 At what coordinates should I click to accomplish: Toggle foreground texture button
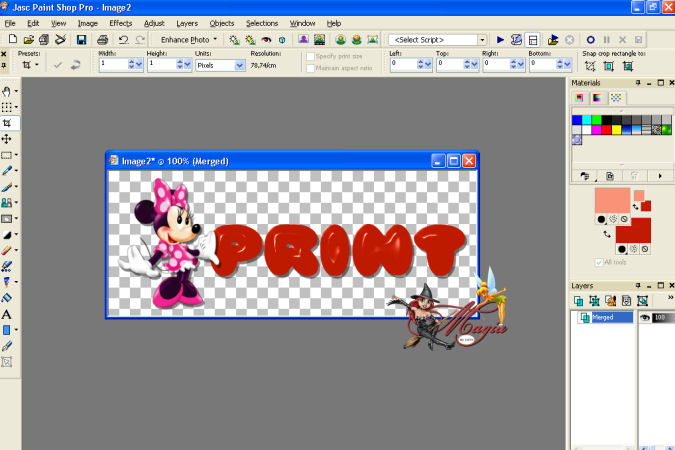tap(613, 219)
